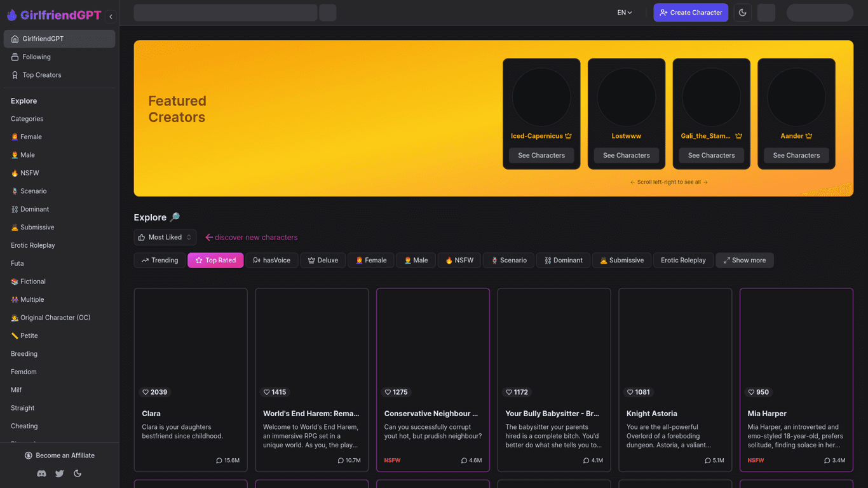
Task: Switch to the Trending tab
Action: [x=159, y=260]
